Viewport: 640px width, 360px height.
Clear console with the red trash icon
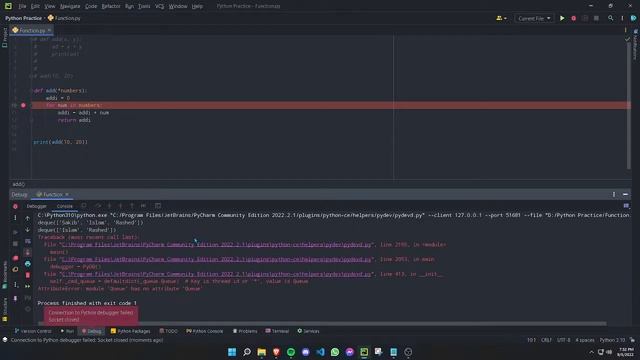click(x=27, y=275)
